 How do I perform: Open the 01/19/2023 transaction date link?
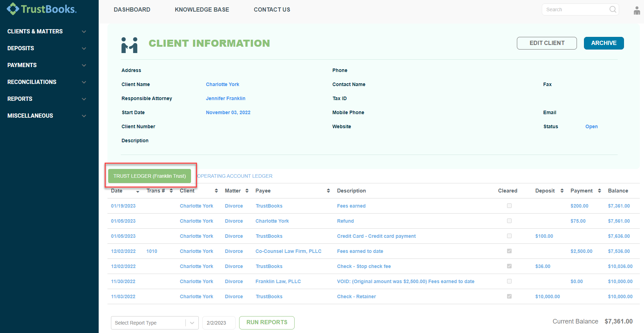[123, 206]
